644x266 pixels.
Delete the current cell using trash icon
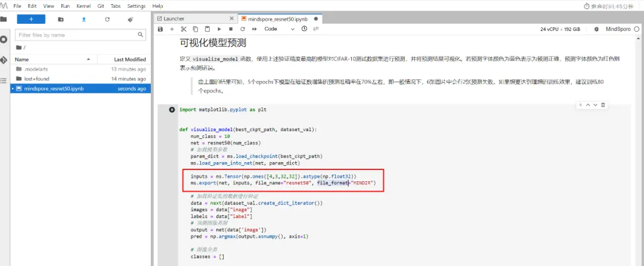click(x=603, y=105)
